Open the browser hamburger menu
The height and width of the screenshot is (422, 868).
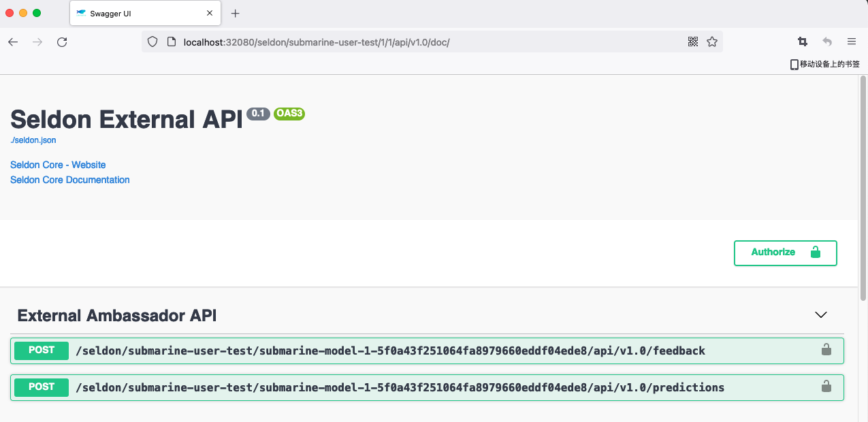pyautogui.click(x=852, y=42)
